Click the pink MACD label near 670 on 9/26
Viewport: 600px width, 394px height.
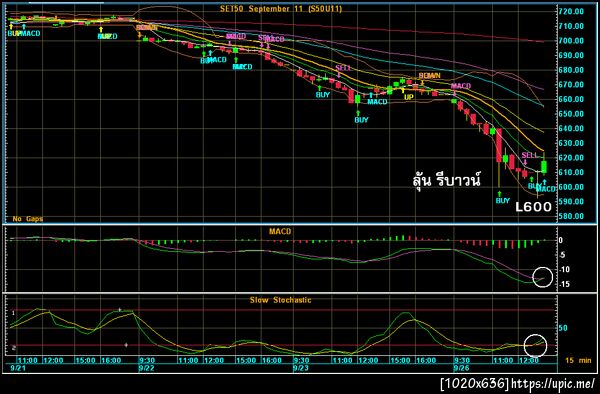[x=461, y=86]
